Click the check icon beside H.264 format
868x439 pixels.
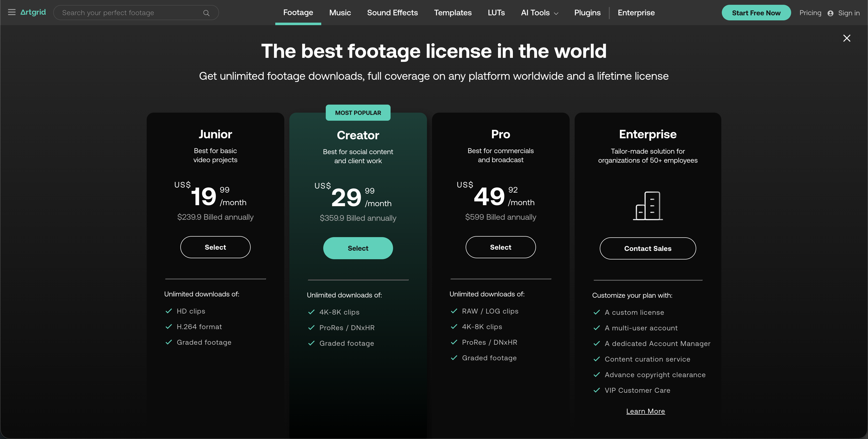click(x=169, y=327)
